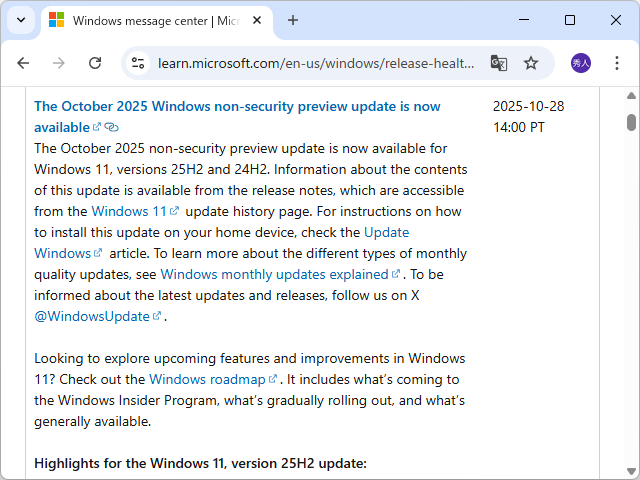Open a new tab with plus button
The image size is (640, 480).
point(293,20)
